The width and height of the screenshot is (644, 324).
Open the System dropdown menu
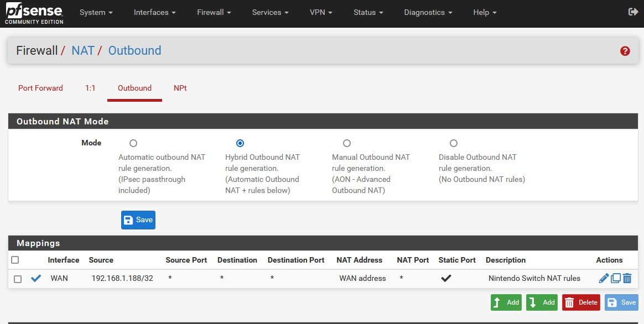96,12
